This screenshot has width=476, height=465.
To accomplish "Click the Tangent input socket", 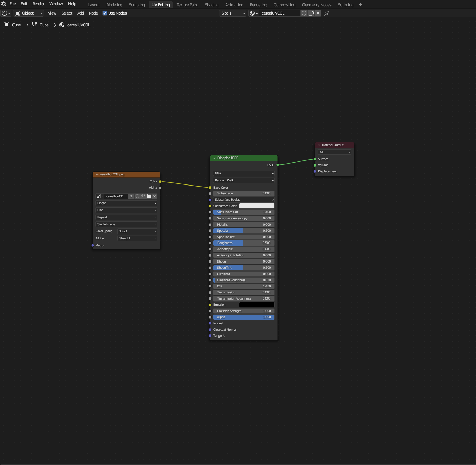I will [210, 336].
